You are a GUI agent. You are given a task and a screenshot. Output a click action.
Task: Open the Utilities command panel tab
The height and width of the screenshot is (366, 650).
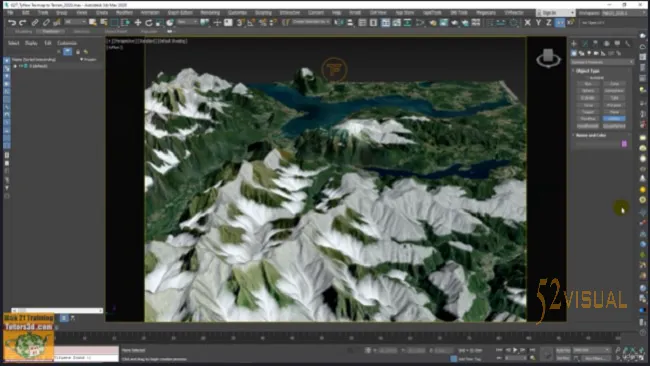[x=628, y=43]
